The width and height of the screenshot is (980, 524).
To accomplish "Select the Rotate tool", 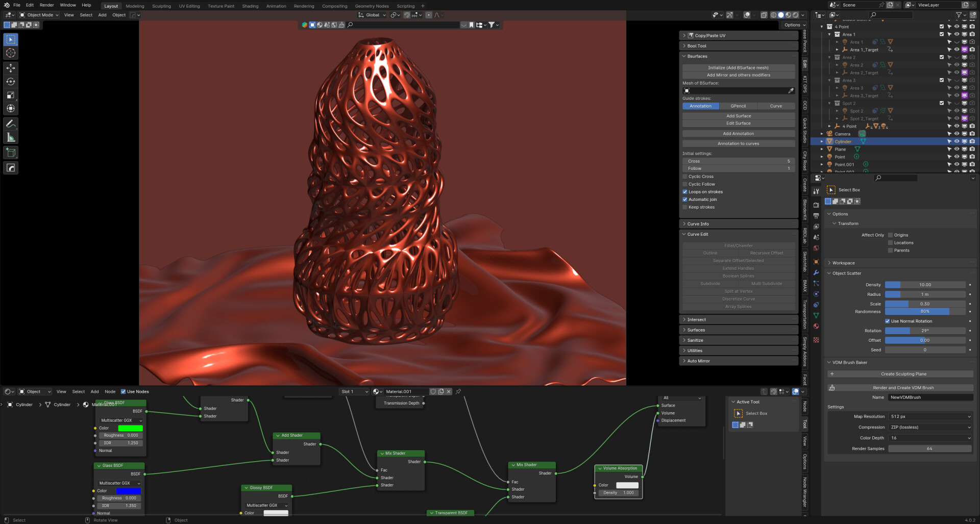I will 11,82.
